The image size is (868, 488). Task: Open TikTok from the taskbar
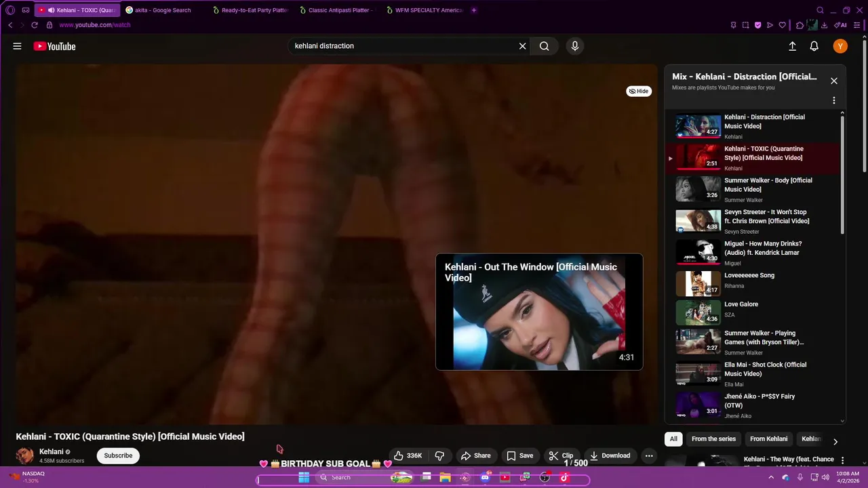[564, 477]
